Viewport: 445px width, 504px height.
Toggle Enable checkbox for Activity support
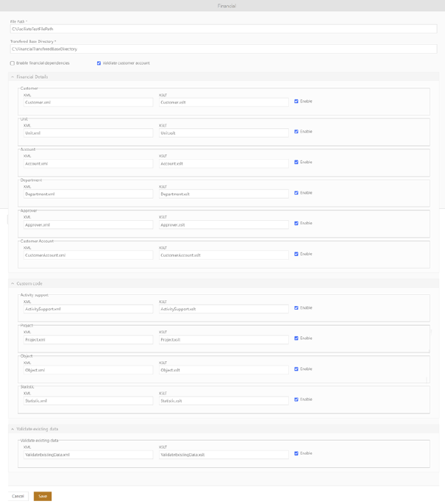click(296, 308)
